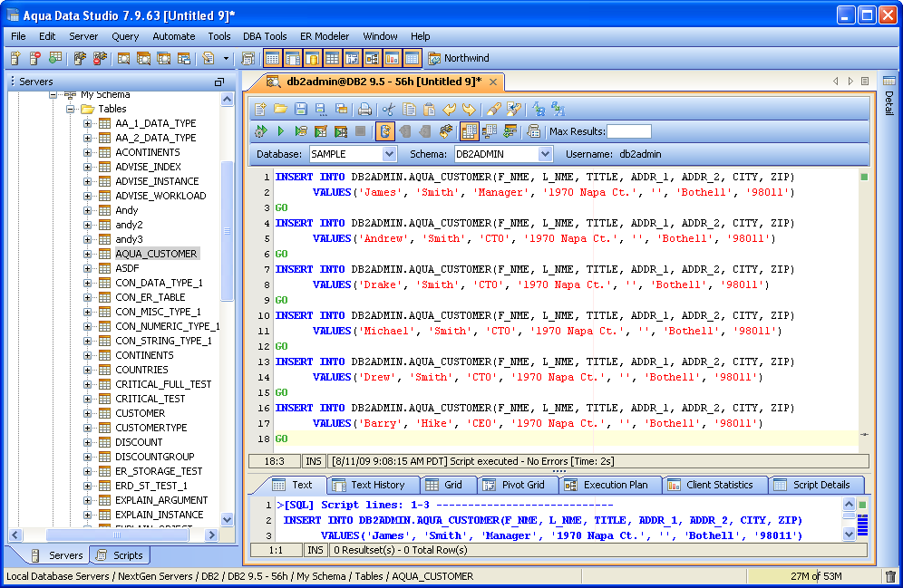Click the Undo arrow icon in editor toolbar
The height and width of the screenshot is (588, 903).
pos(449,110)
